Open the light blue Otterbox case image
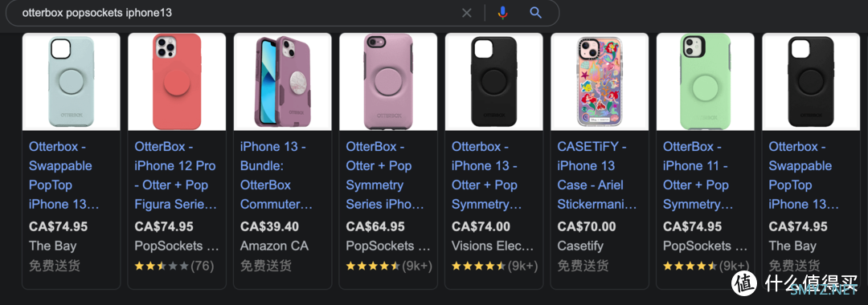 (72, 82)
